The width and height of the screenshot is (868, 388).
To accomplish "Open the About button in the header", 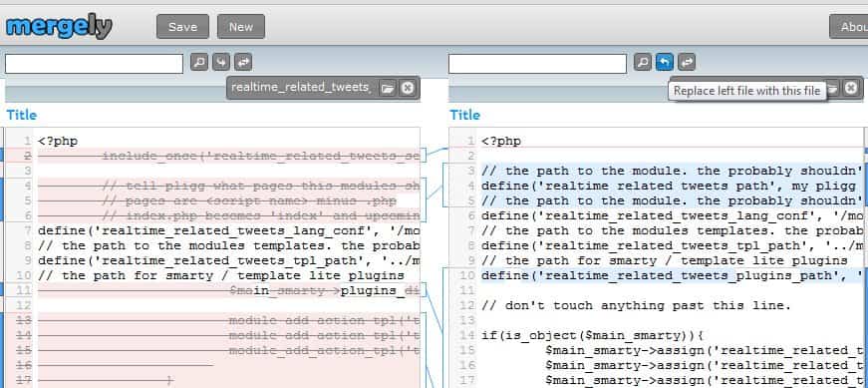I will click(849, 27).
